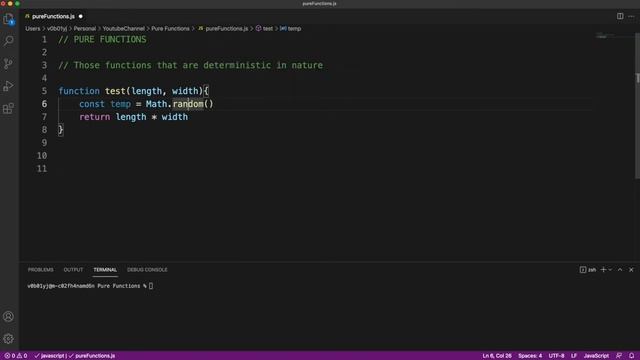640x360 pixels.
Task: Click the terminal prompt input area
Action: click(151, 286)
